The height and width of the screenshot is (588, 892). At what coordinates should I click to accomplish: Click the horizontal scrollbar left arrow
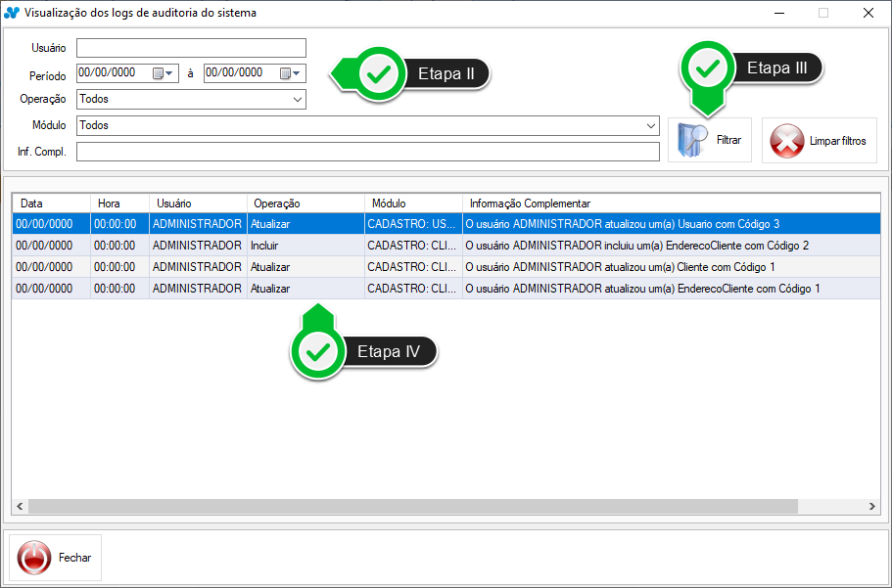tap(20, 506)
